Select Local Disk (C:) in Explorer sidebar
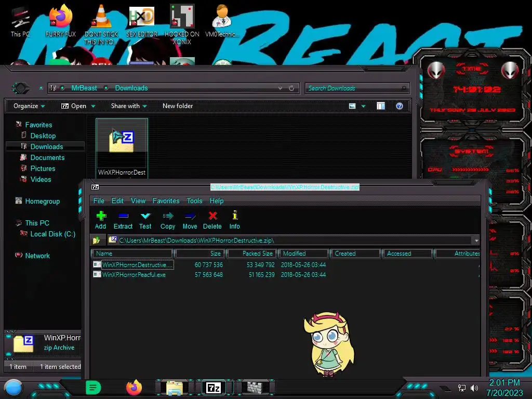This screenshot has height=399, width=532. pyautogui.click(x=53, y=234)
